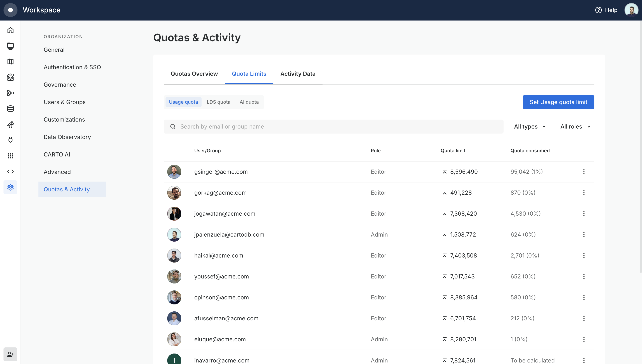Screen dimensions: 642x364
Task: Switch to the Activity Data tab
Action: 298,74
